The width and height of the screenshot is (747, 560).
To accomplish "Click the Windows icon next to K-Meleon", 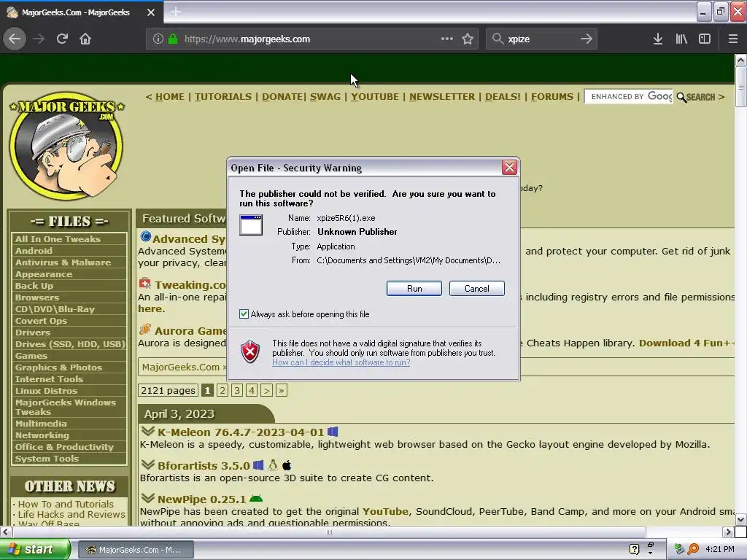I will [x=333, y=432].
